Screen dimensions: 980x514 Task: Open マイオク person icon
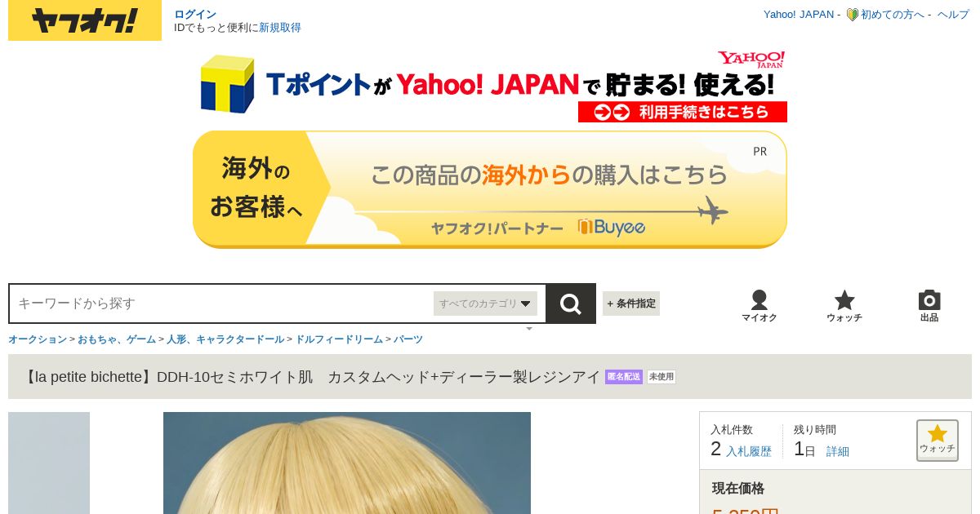pos(759,306)
